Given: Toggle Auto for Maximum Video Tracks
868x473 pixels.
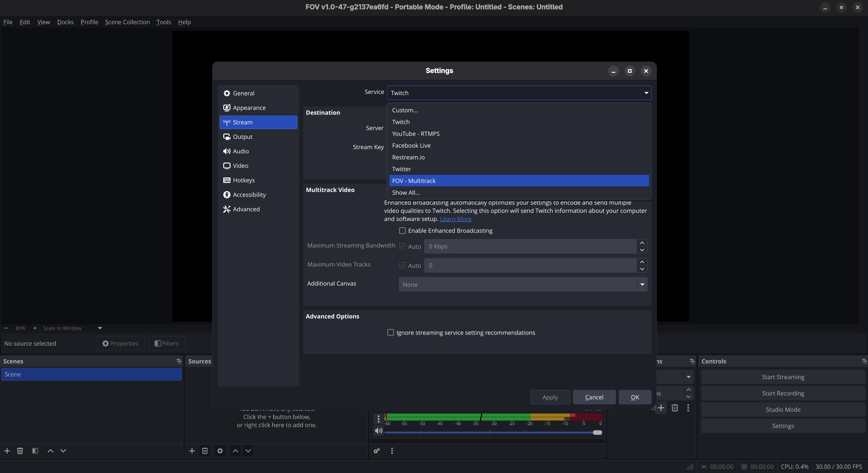Looking at the screenshot, I should coord(402,265).
